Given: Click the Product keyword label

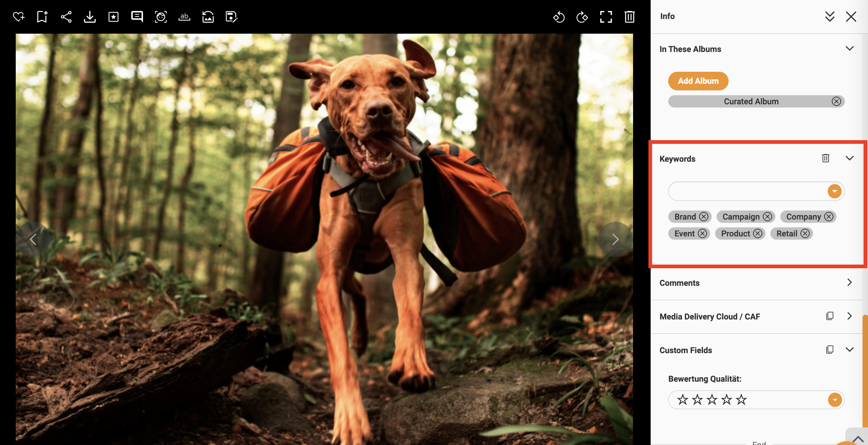Looking at the screenshot, I should (x=736, y=233).
